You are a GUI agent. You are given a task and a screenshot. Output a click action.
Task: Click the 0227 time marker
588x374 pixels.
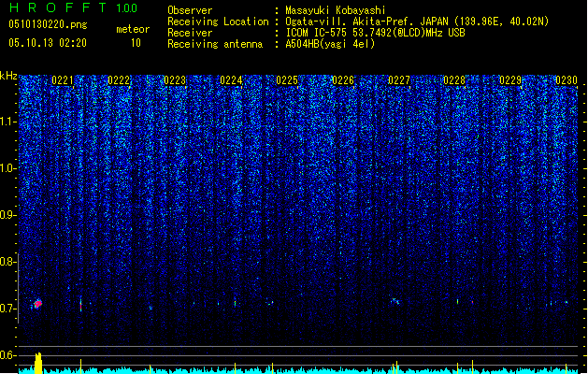tap(399, 80)
